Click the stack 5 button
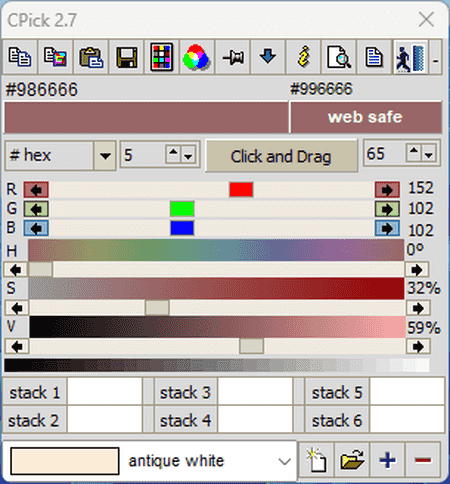The width and height of the screenshot is (450, 484). tap(337, 392)
